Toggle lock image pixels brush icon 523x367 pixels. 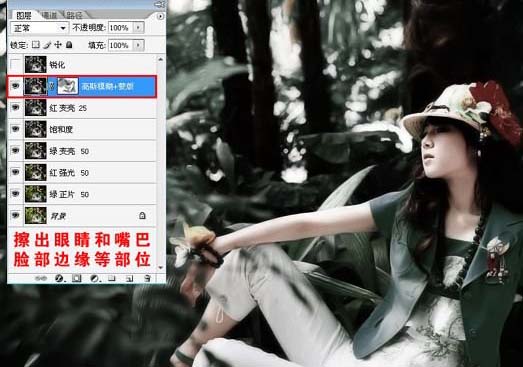coord(47,45)
